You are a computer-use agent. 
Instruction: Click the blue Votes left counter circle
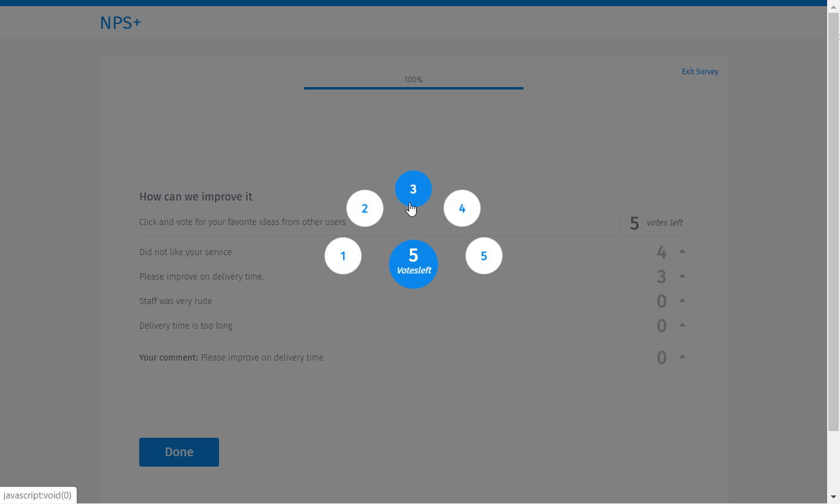point(413,264)
